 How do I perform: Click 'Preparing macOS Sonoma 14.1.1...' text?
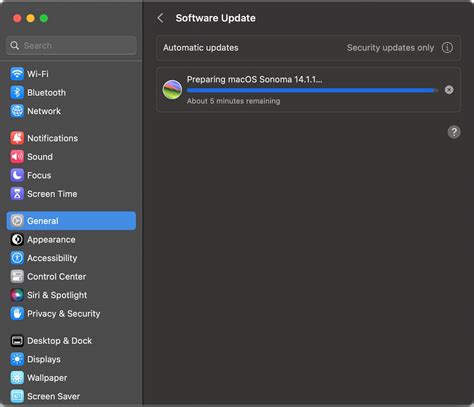[254, 79]
